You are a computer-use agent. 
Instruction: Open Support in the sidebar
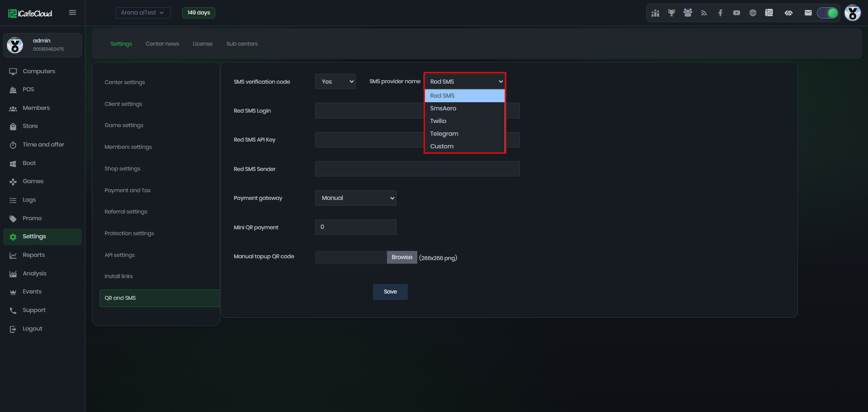[x=42, y=310]
